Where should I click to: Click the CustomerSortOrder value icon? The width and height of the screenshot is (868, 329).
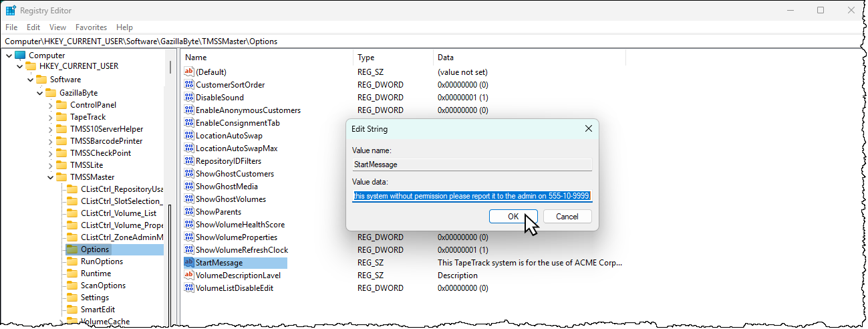coord(189,85)
